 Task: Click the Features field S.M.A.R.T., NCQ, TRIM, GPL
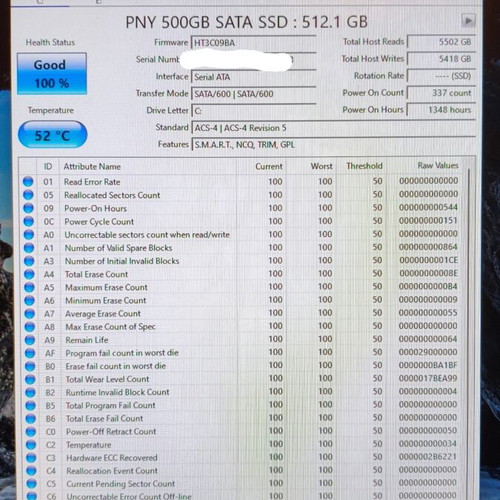tap(333, 145)
